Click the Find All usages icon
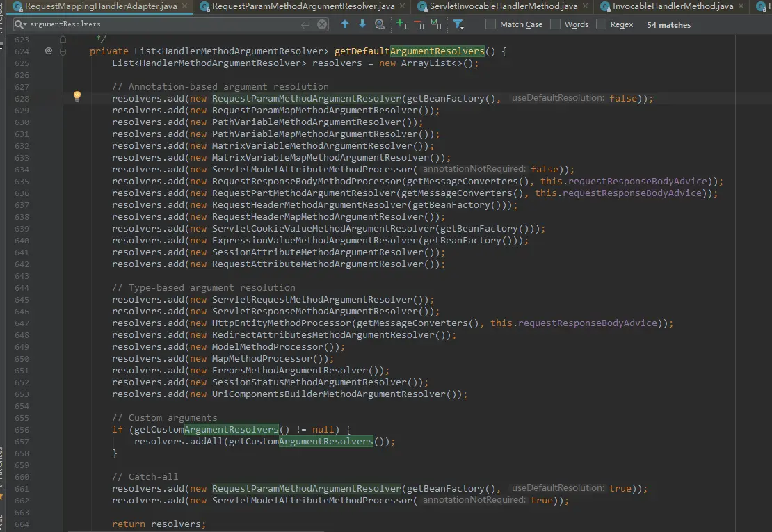Screen dimensions: 772x532 (380, 24)
